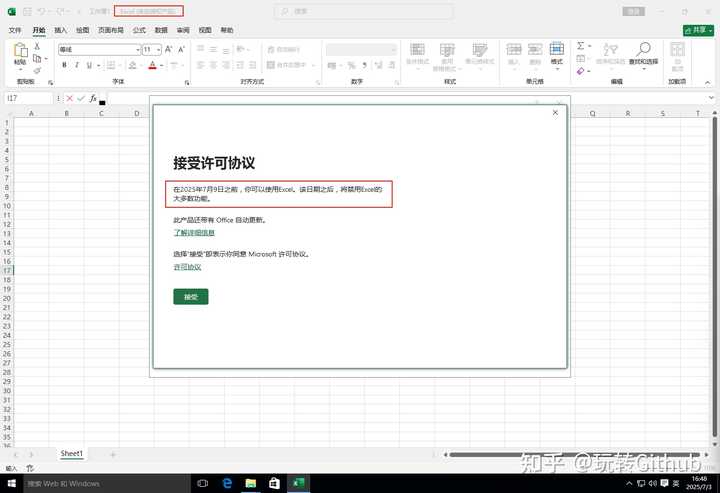This screenshot has height=493, width=720.
Task: Pick the red font color A swatch
Action: pyautogui.click(x=152, y=66)
